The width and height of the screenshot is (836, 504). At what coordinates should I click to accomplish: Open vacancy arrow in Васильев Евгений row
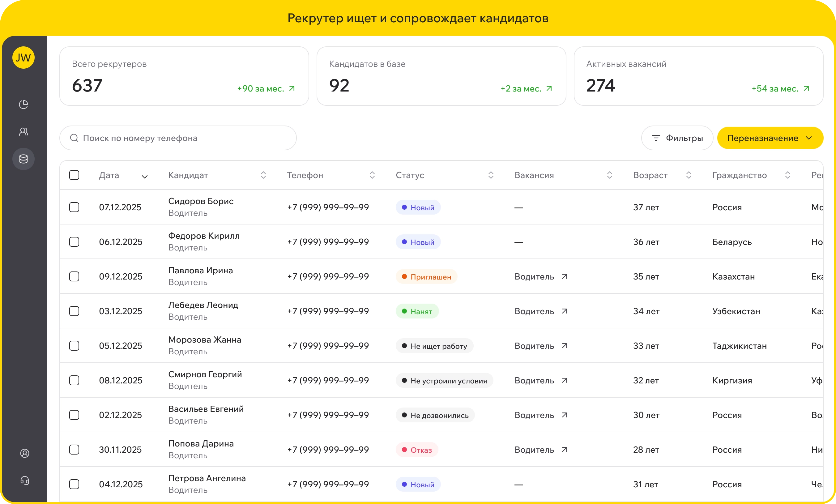coord(565,415)
